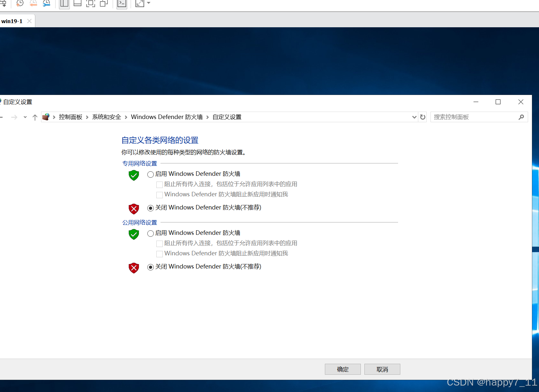Image resolution: width=539 pixels, height=392 pixels.
Task: Click the control panel icon in address bar
Action: coord(46,117)
